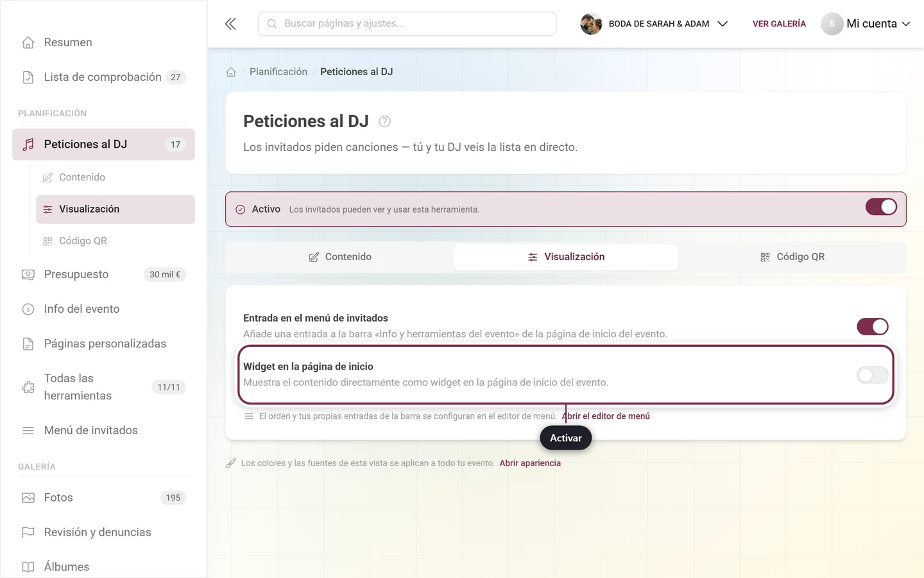Open the Mi cuenta dropdown menu
Screen dimensions: 924x578
pos(866,24)
